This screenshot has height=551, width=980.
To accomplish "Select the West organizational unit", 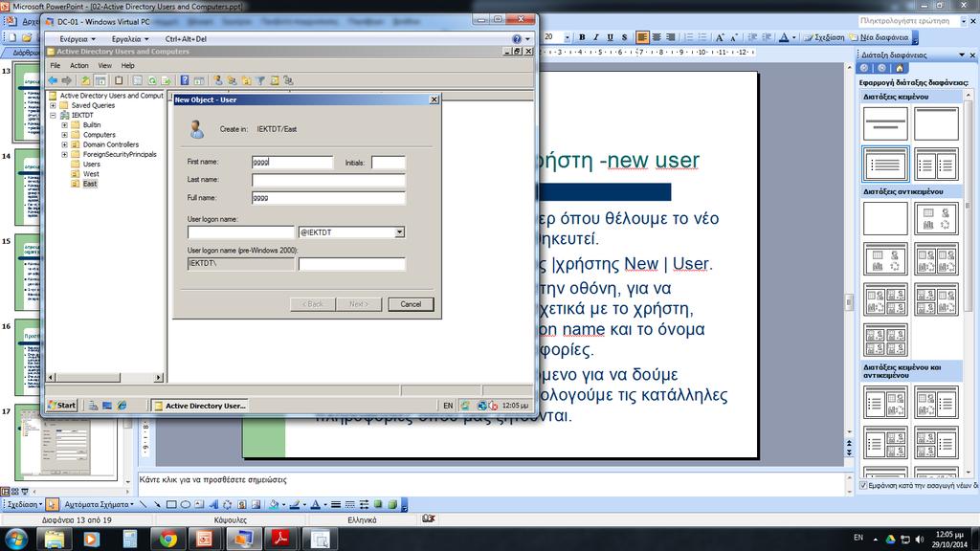I will [x=91, y=174].
